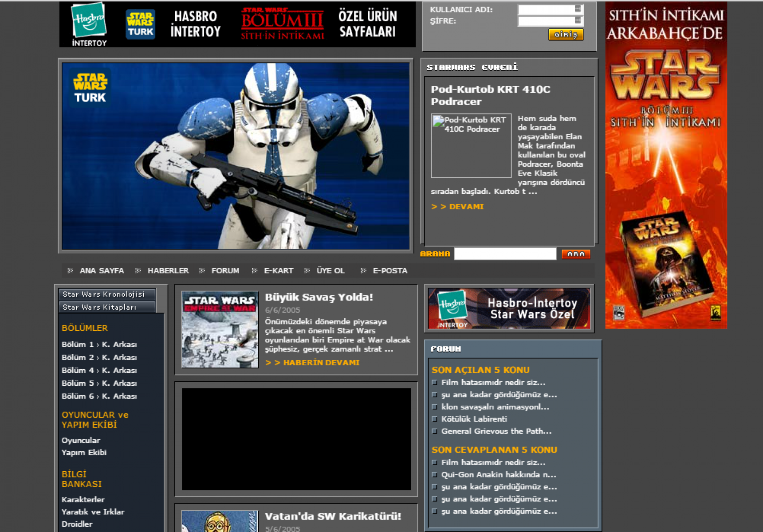This screenshot has height=532, width=763.
Task: Click the Empire at War news thumbnail
Action: pyautogui.click(x=220, y=329)
